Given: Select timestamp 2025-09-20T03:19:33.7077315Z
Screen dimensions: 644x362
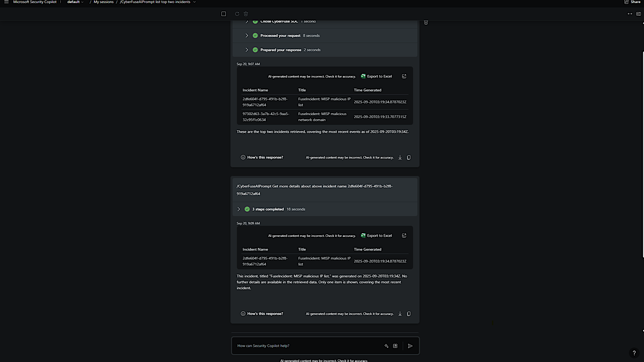Looking at the screenshot, I should (x=380, y=117).
